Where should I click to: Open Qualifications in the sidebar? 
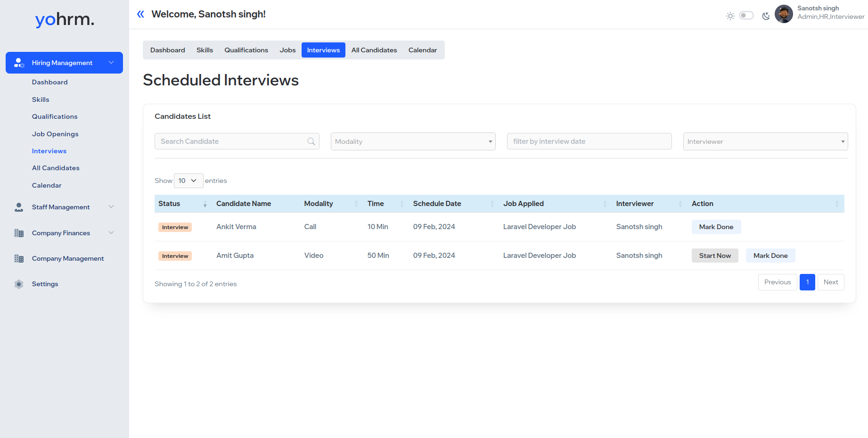tap(55, 116)
